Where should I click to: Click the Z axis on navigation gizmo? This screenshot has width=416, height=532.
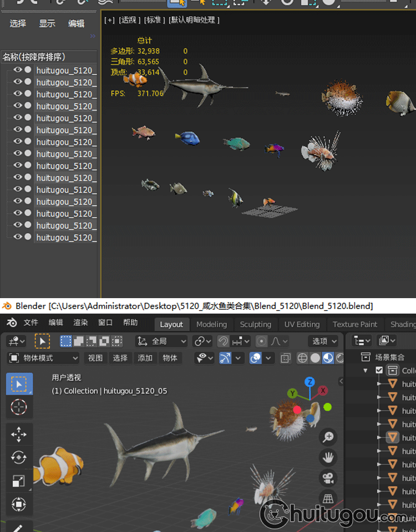click(x=310, y=382)
